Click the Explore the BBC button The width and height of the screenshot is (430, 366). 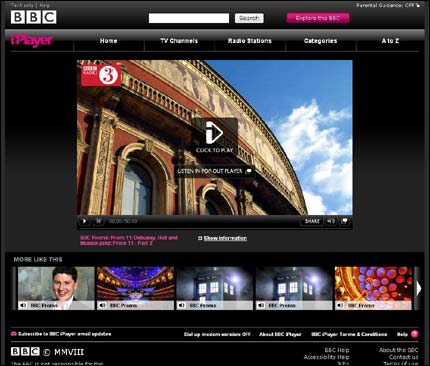tap(318, 18)
